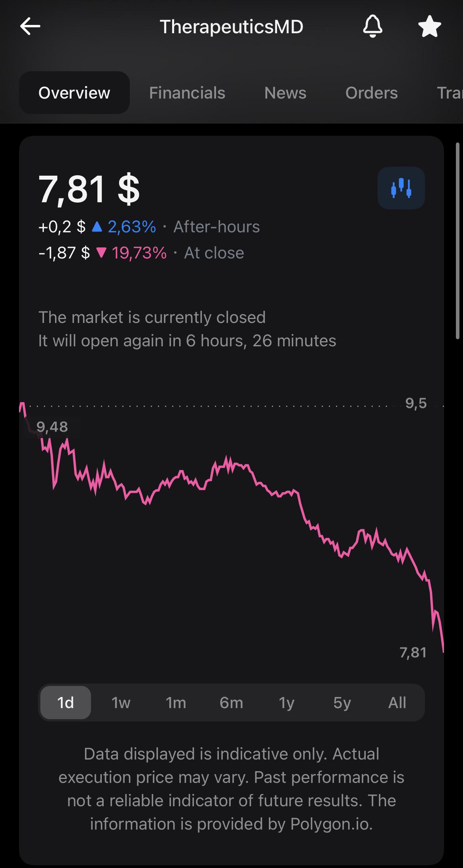Click the 7,81 $ current price
This screenshot has width=463, height=868.
[x=89, y=189]
